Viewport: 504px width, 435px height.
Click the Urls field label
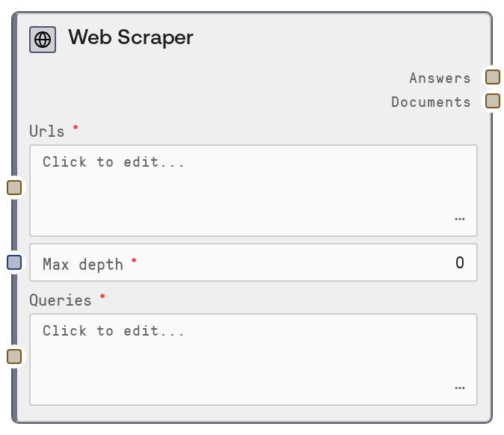[47, 132]
